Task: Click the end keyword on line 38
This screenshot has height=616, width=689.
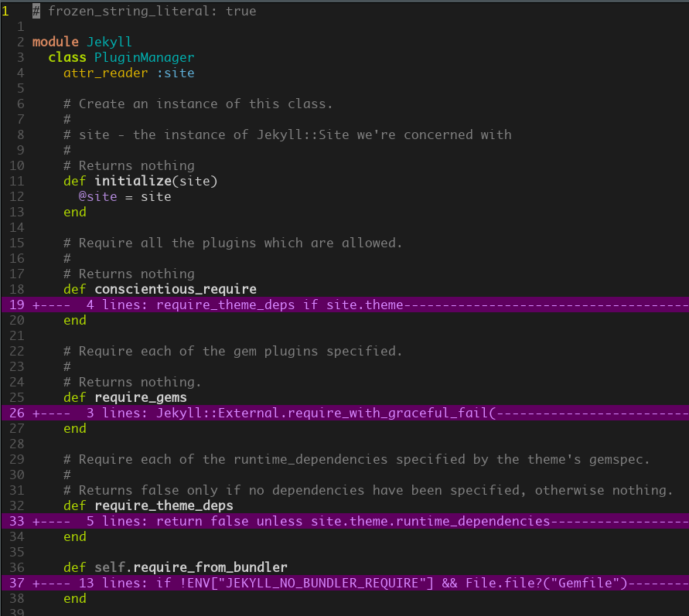Action: point(75,598)
